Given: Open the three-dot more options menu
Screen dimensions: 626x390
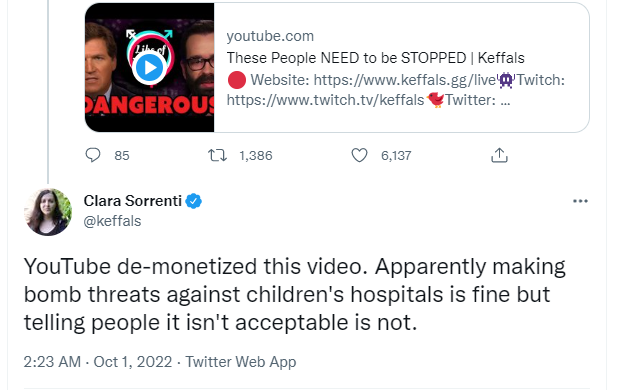Looking at the screenshot, I should pos(580,201).
